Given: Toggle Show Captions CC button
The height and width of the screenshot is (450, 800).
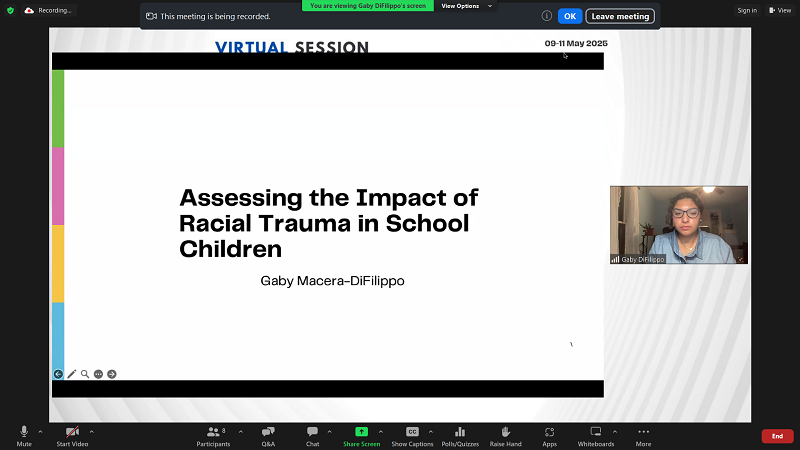Looking at the screenshot, I should (x=412, y=434).
